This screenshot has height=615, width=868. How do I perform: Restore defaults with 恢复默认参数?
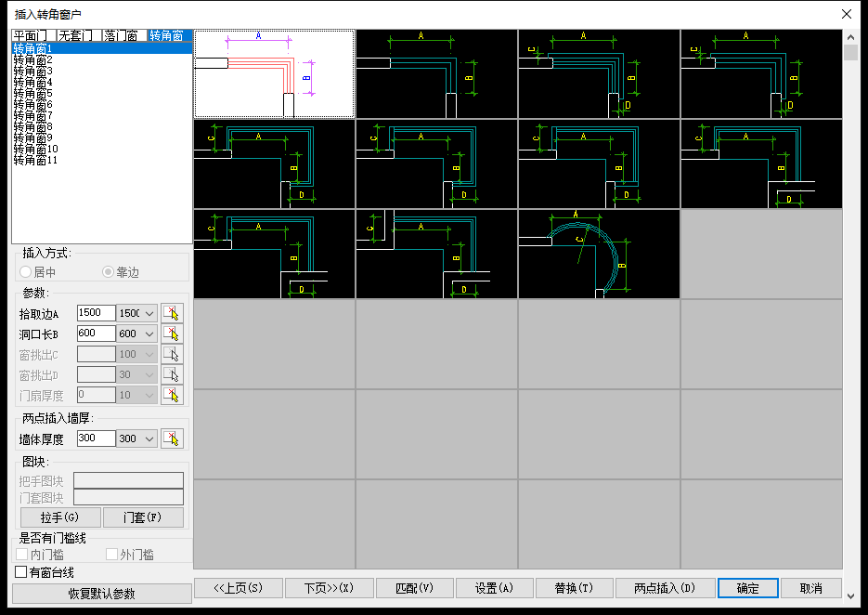tap(102, 594)
